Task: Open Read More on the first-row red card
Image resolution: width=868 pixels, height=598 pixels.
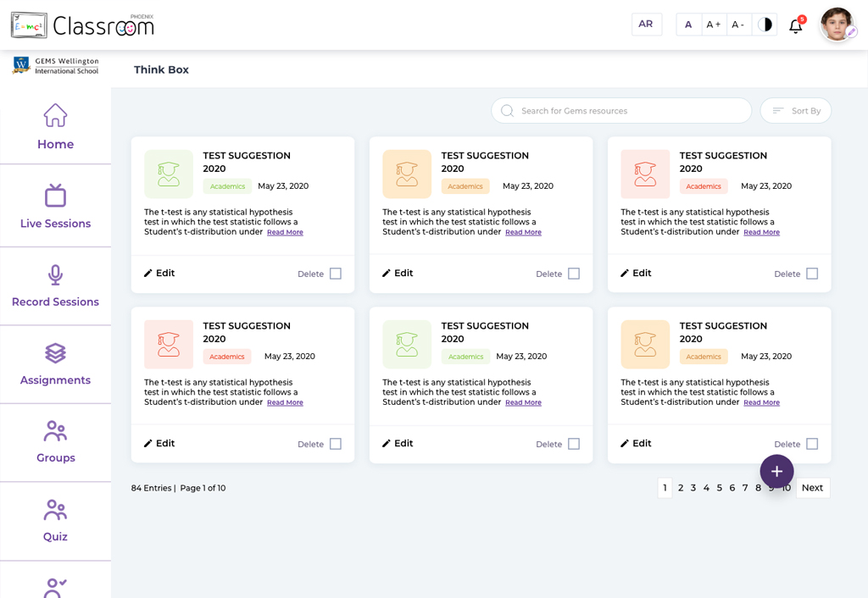Action: pyautogui.click(x=762, y=232)
